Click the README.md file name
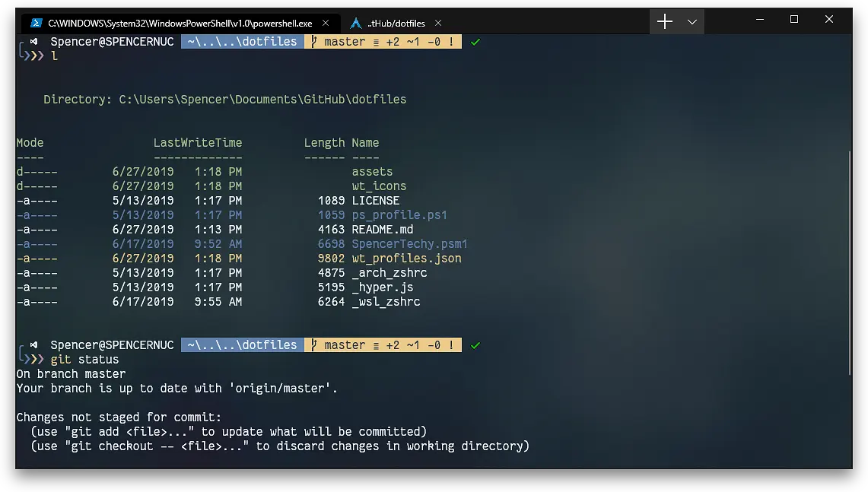This screenshot has height=492, width=868. tap(383, 229)
